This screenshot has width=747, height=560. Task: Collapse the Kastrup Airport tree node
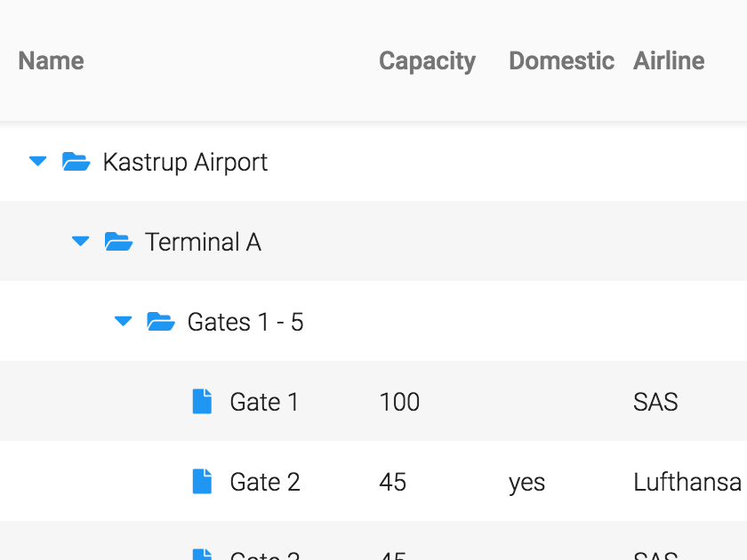point(37,162)
